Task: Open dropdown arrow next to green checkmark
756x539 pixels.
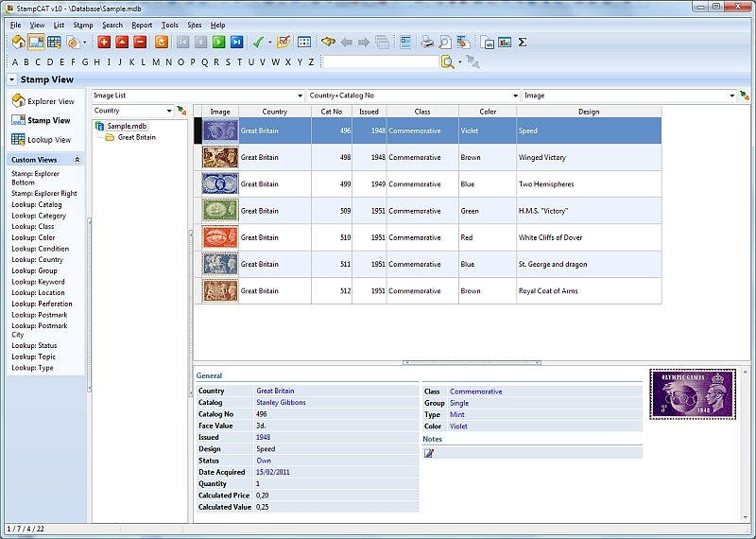Action: [x=269, y=43]
